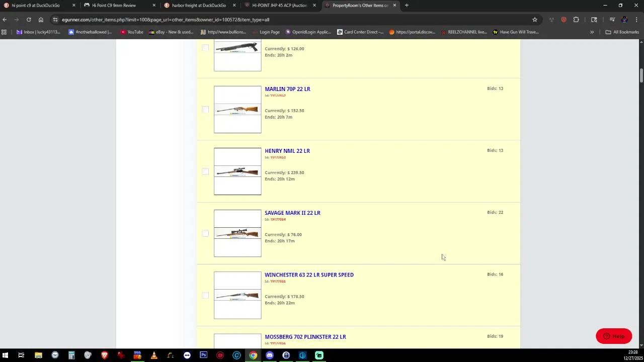This screenshot has height=362, width=644.
Task: Click the Savage Mark II rifle thumbnail
Action: point(237,233)
